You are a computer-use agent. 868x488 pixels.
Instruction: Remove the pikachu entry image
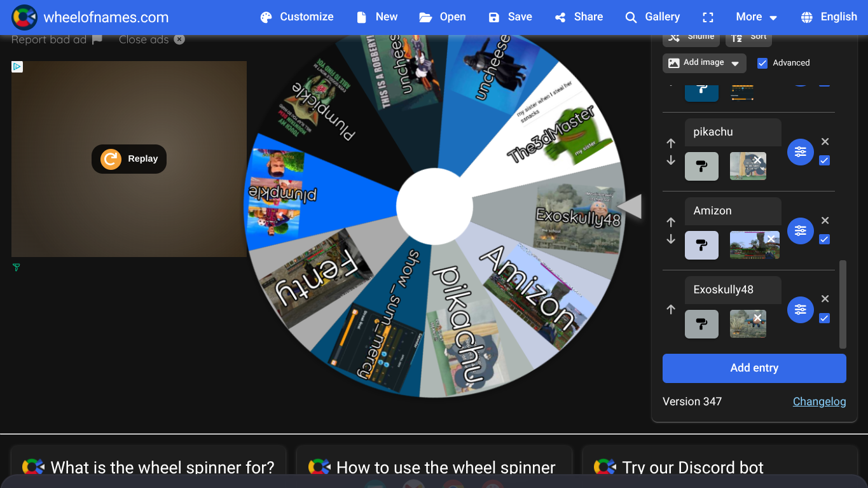(x=757, y=160)
